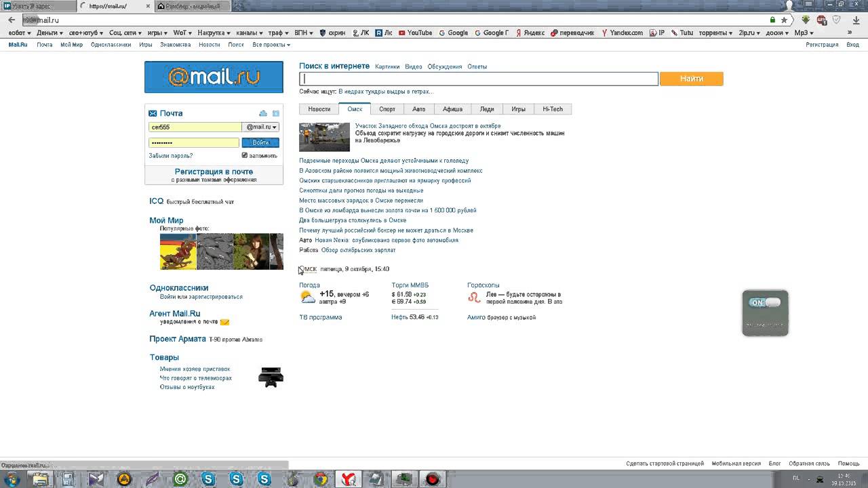
Task: Expand the Накрутка bookmarks folder
Action: pos(214,33)
